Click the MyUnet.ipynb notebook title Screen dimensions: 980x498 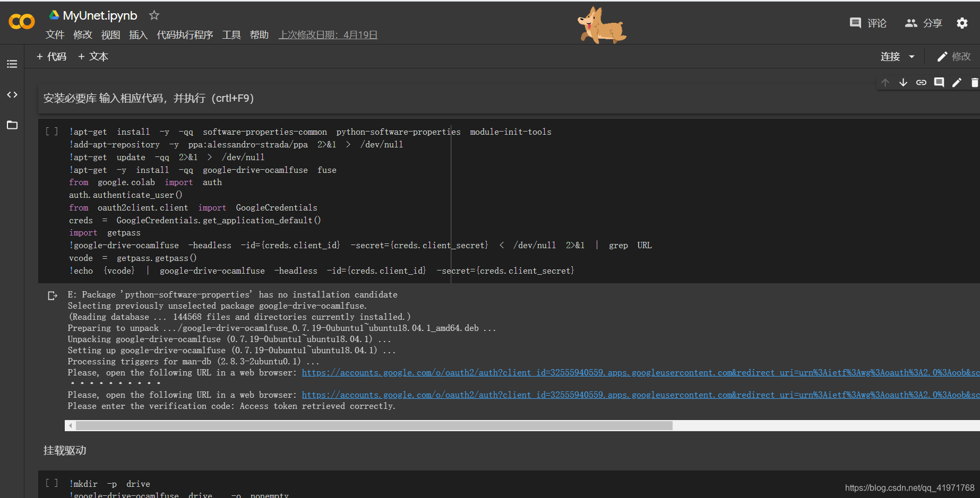pyautogui.click(x=100, y=15)
